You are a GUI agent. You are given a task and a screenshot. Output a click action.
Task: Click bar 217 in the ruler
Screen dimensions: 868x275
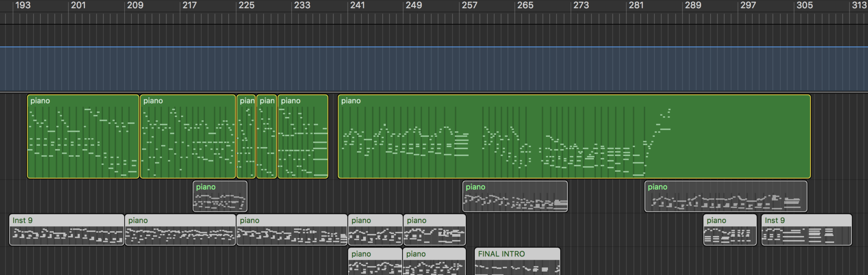pyautogui.click(x=189, y=6)
